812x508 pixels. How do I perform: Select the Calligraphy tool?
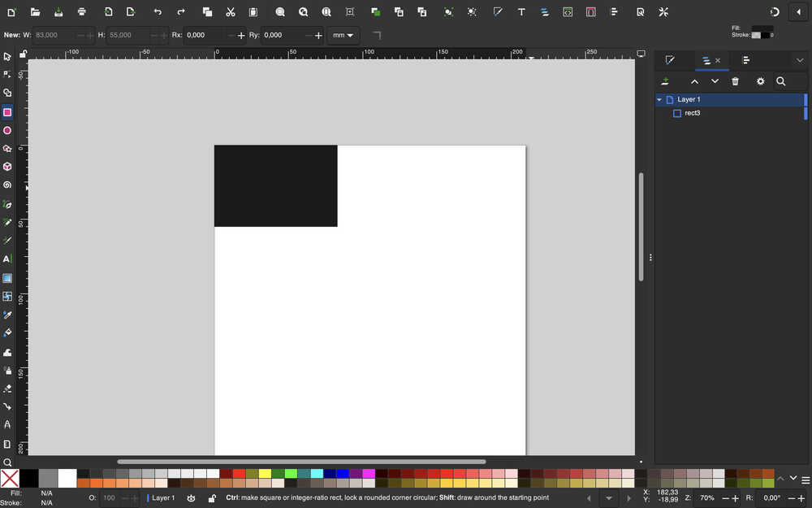[x=7, y=241]
